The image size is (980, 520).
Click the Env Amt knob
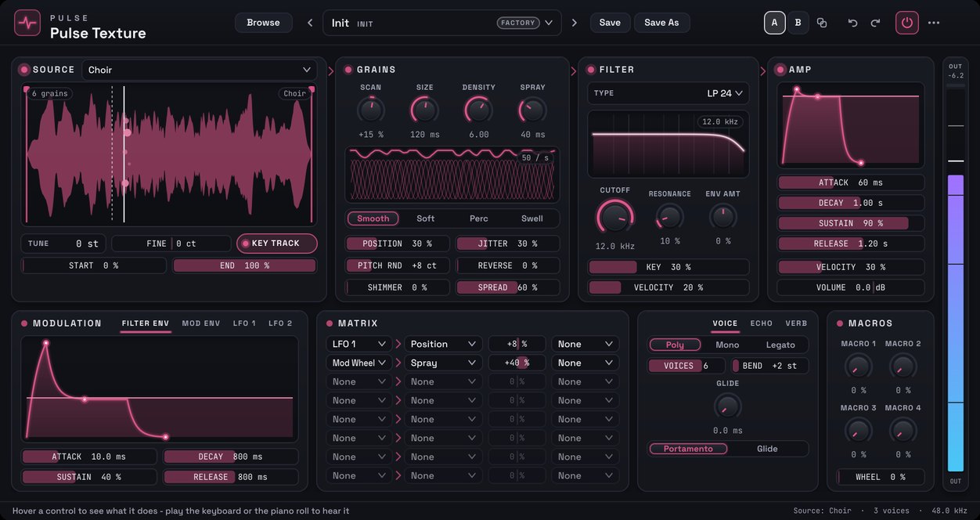722,216
